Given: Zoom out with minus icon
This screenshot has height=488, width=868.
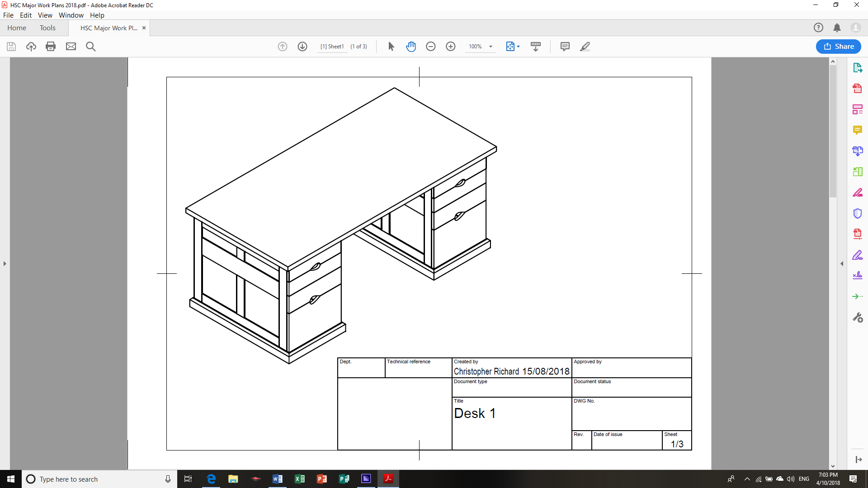Looking at the screenshot, I should point(431,47).
